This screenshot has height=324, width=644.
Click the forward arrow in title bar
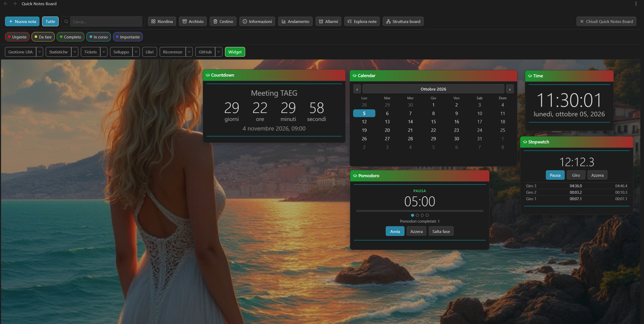(x=15, y=4)
